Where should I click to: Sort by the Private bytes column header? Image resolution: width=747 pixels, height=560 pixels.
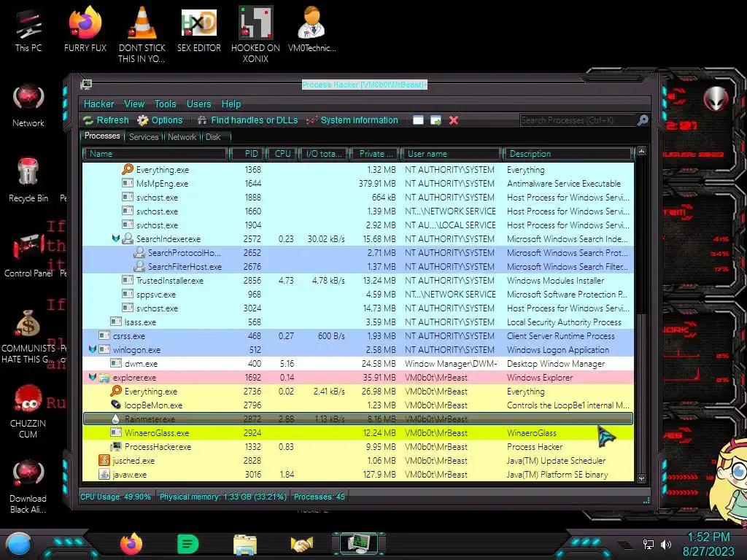coord(375,154)
